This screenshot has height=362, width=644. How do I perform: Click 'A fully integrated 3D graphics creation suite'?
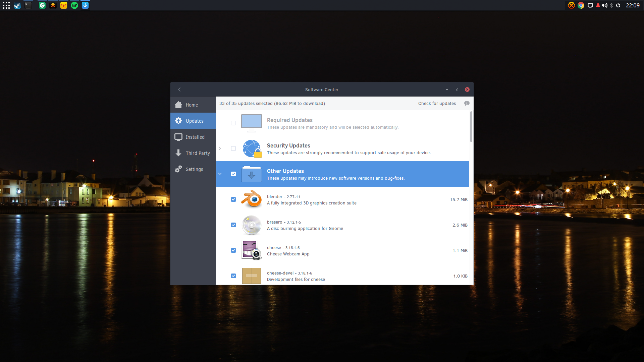312,203
